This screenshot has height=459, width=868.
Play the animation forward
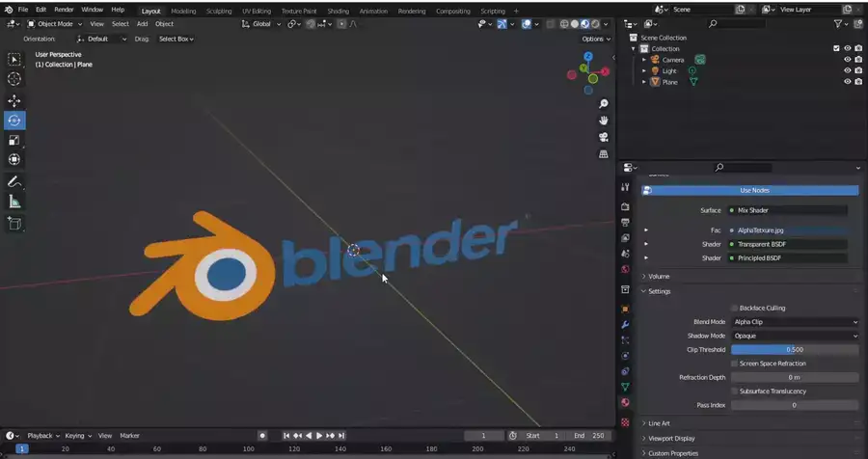319,436
